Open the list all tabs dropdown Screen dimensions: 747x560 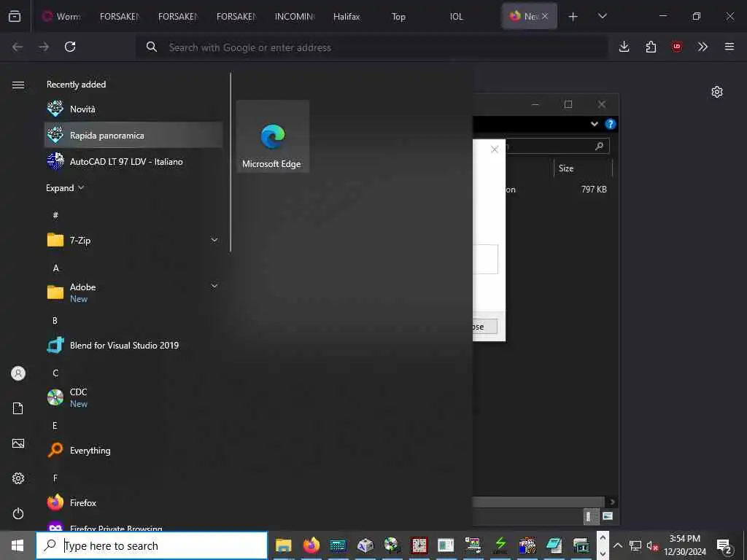coord(602,16)
